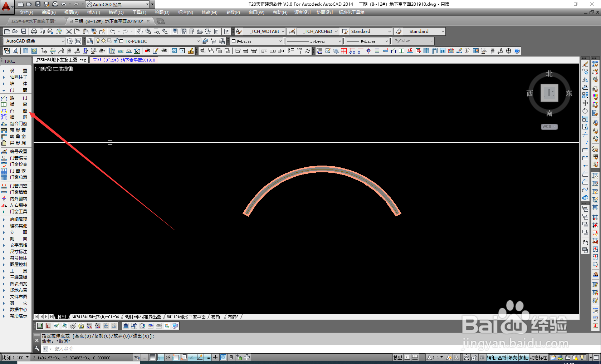Click the workspace settings gear icon
Image resolution: width=601 pixels, height=364 pixels.
pos(70,41)
